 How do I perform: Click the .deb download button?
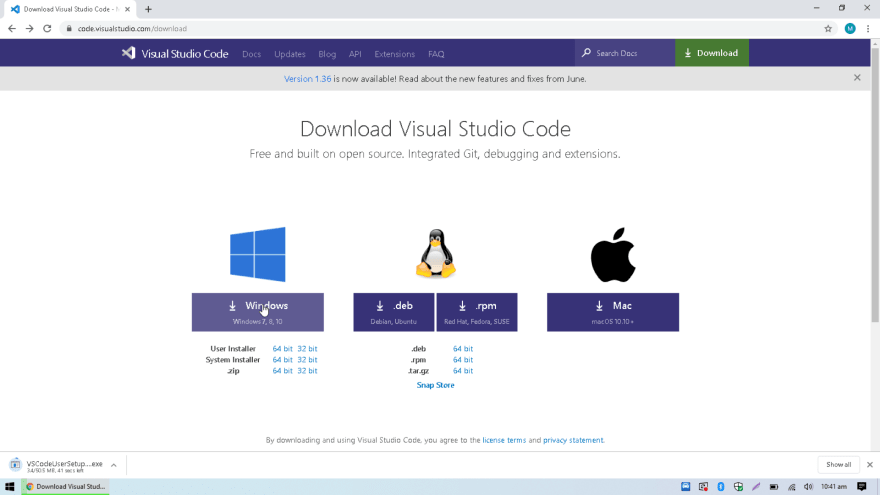click(x=393, y=312)
